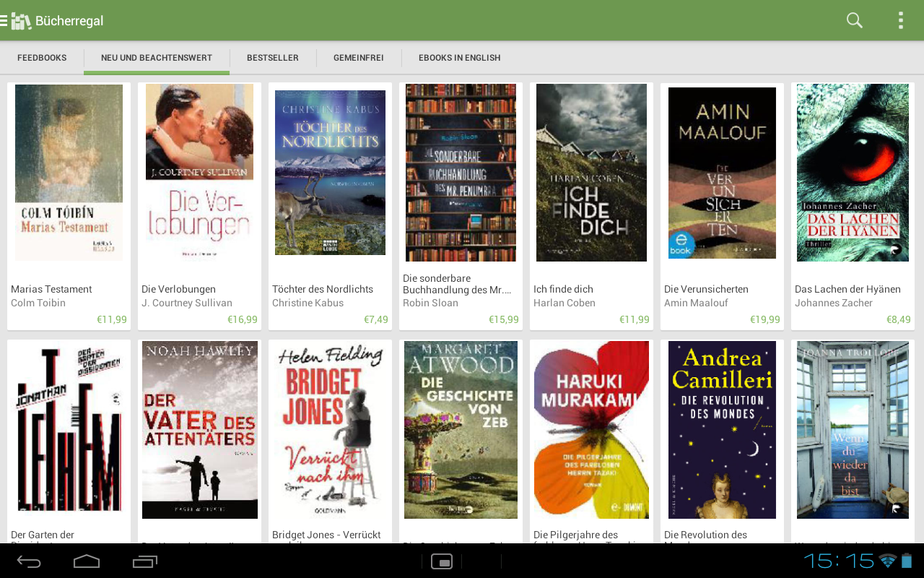Viewport: 924px width, 578px height.
Task: Open the three-dot overflow menu
Action: [900, 20]
